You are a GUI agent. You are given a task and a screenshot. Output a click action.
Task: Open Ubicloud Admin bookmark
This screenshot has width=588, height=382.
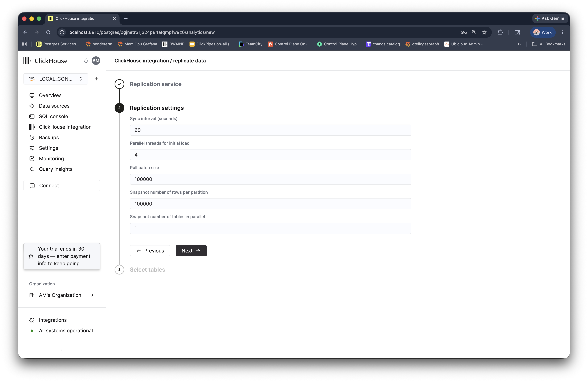coord(465,44)
